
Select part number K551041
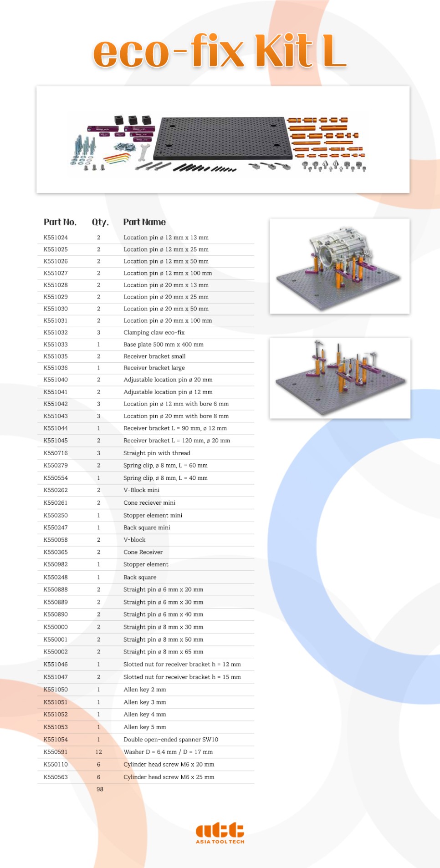click(x=56, y=392)
